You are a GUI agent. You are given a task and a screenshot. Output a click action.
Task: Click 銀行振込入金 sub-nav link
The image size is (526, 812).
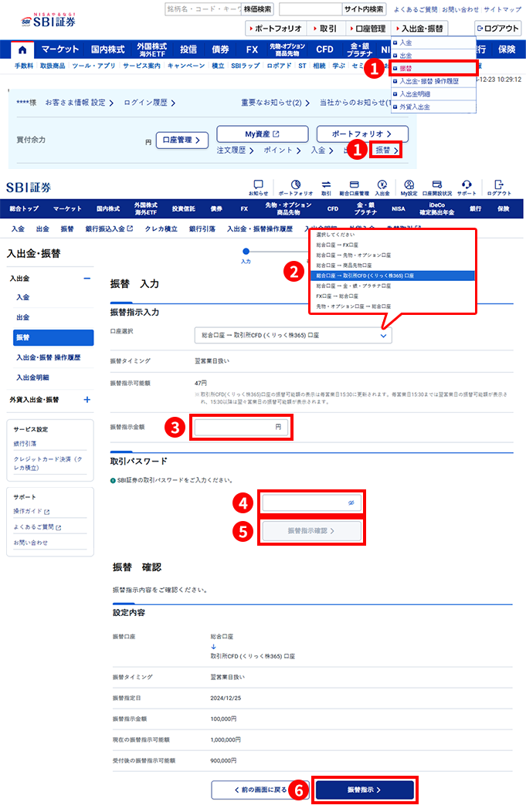(109, 228)
